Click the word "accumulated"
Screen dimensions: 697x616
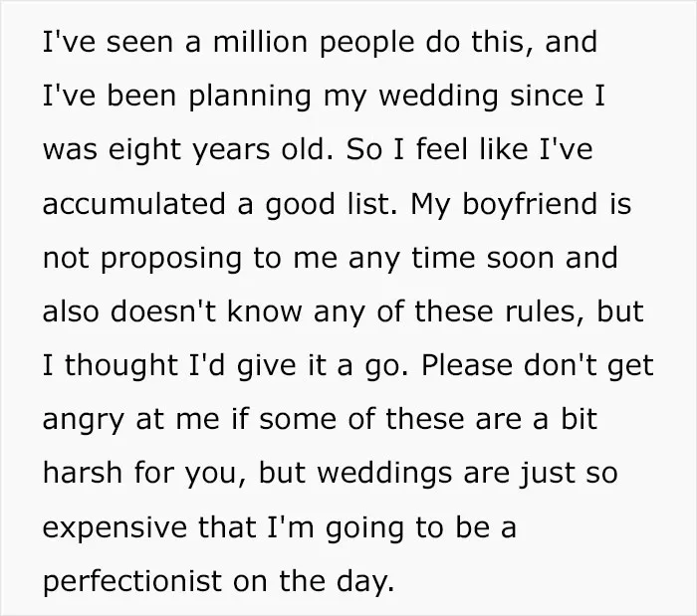point(134,204)
